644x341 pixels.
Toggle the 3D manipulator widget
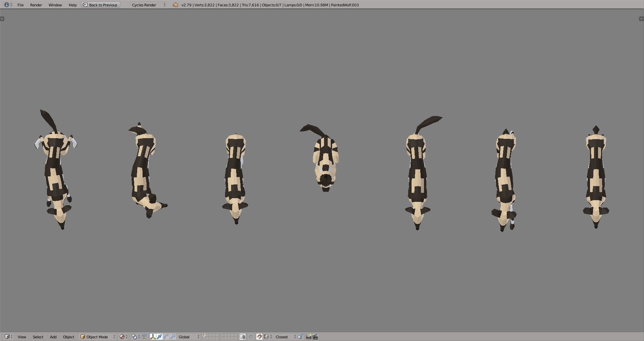point(153,337)
